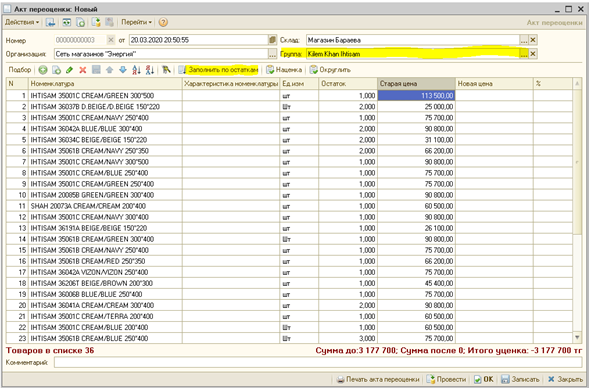This screenshot has width=591, height=388.
Task: Click the Склад field Магазин Бараева
Action: tap(413, 40)
